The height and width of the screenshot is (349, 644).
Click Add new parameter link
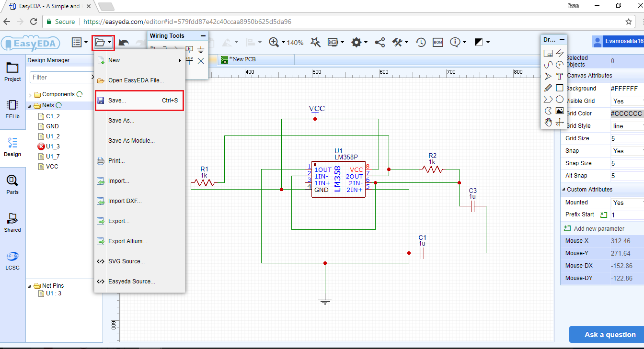(598, 228)
